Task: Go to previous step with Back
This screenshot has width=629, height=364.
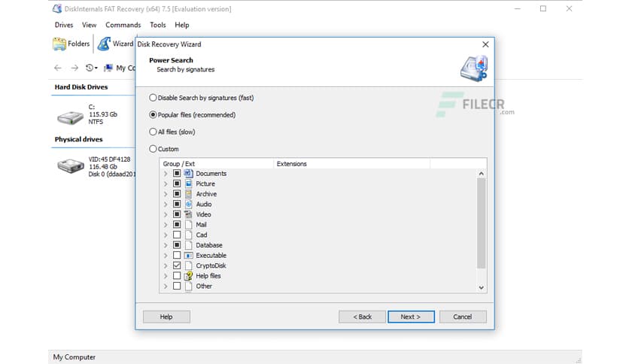Action: pyautogui.click(x=362, y=317)
